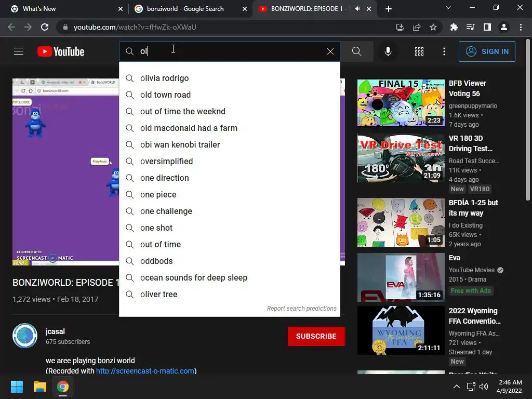Screen dimensions: 532x399
Task: Click Report search predictions link
Action: [x=301, y=309]
